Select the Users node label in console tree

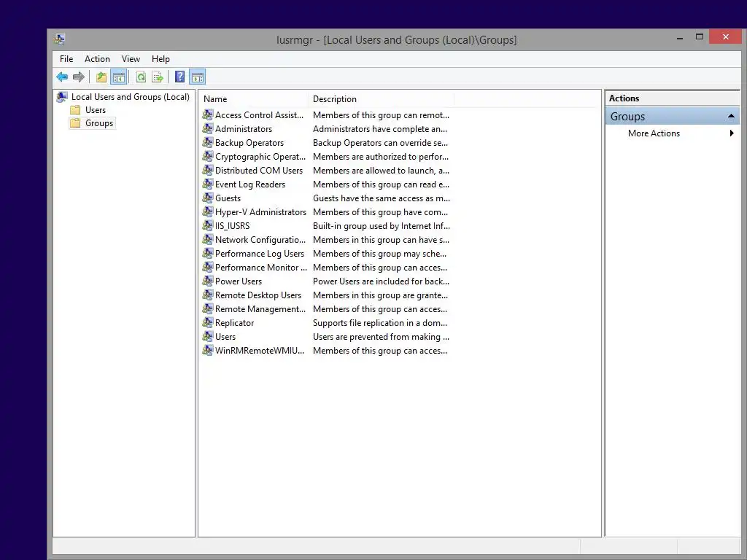click(96, 110)
